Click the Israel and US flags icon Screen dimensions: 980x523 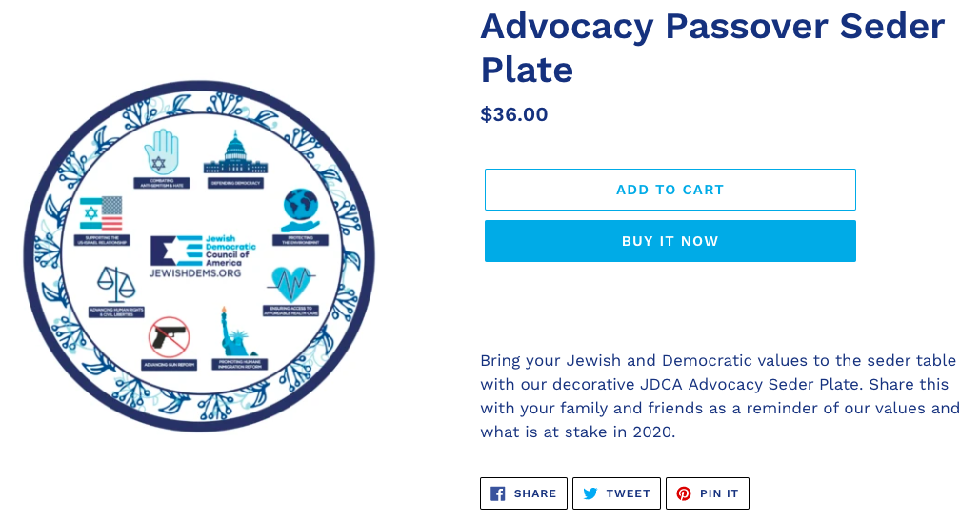pos(101,213)
